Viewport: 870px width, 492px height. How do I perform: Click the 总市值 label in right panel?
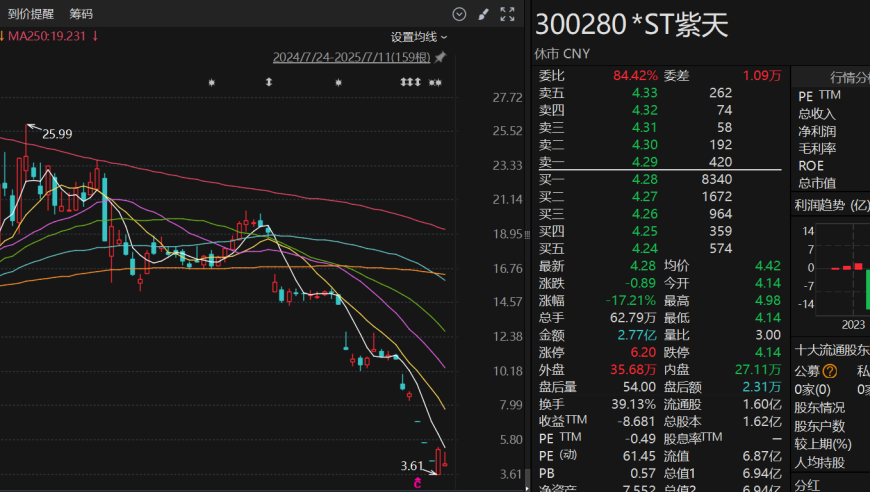point(817,183)
